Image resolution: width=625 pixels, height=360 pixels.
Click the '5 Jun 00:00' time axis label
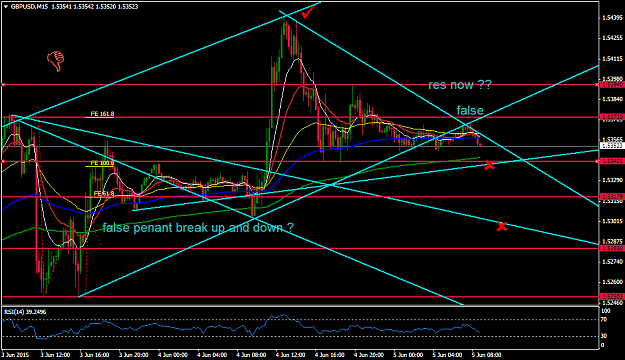[409, 355]
